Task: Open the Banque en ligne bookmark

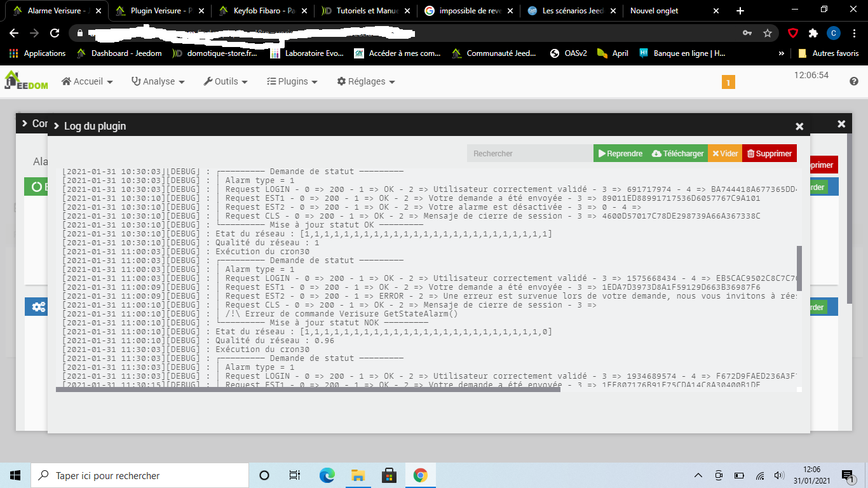Action: pos(682,53)
